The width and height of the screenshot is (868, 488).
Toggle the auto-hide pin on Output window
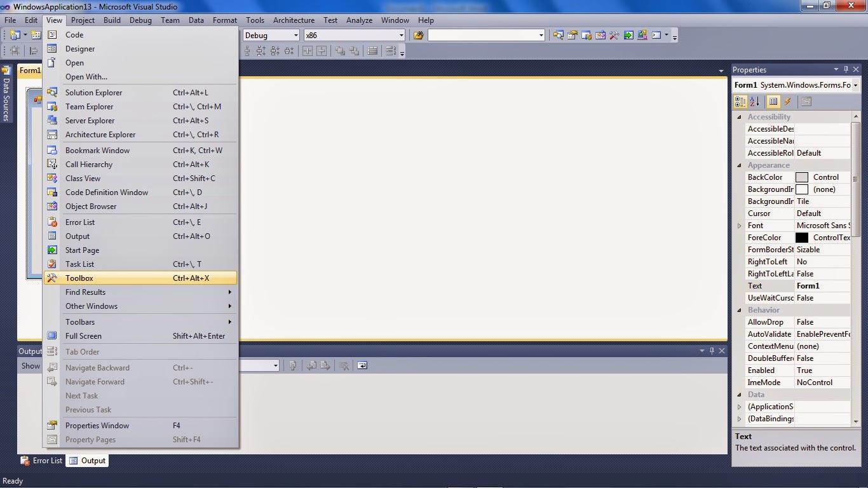pos(712,350)
